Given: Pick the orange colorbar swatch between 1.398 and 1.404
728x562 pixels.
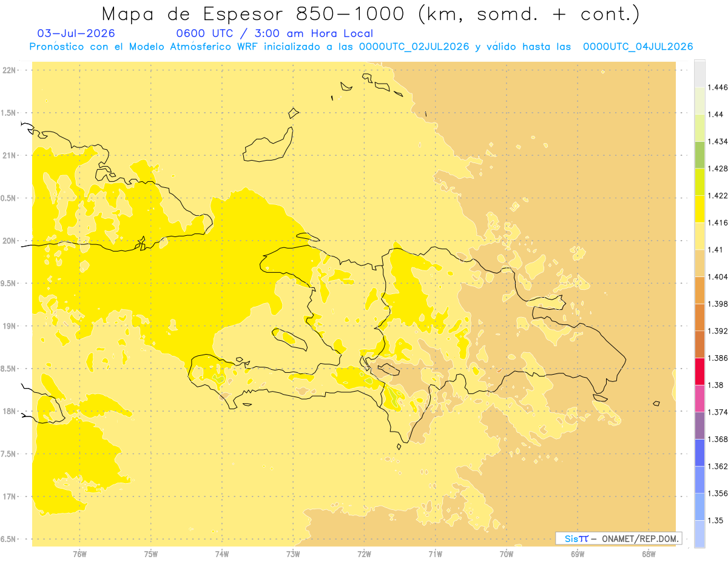Looking at the screenshot, I should coord(699,290).
